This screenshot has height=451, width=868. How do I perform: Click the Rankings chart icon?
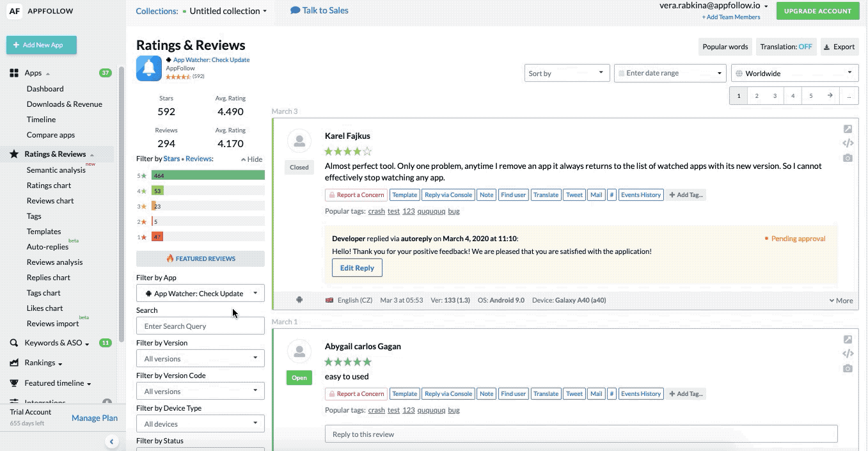click(x=14, y=363)
